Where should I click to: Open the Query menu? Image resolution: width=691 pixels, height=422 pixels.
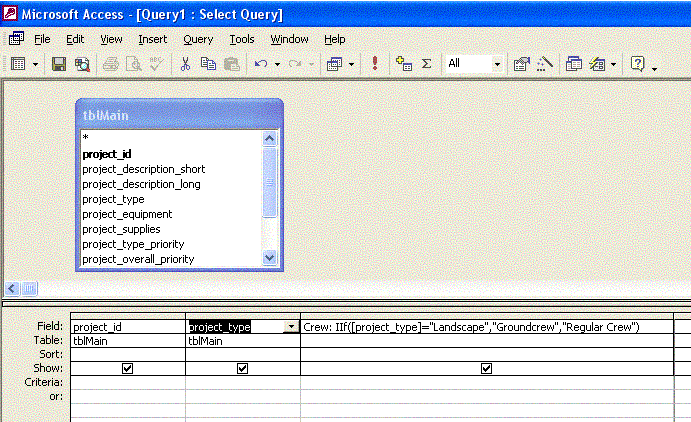[x=198, y=39]
